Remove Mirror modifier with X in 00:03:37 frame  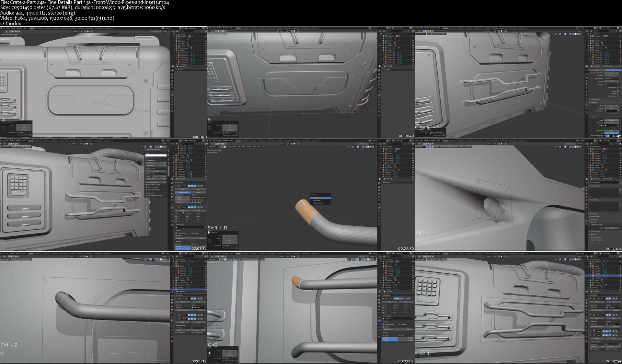(205, 207)
